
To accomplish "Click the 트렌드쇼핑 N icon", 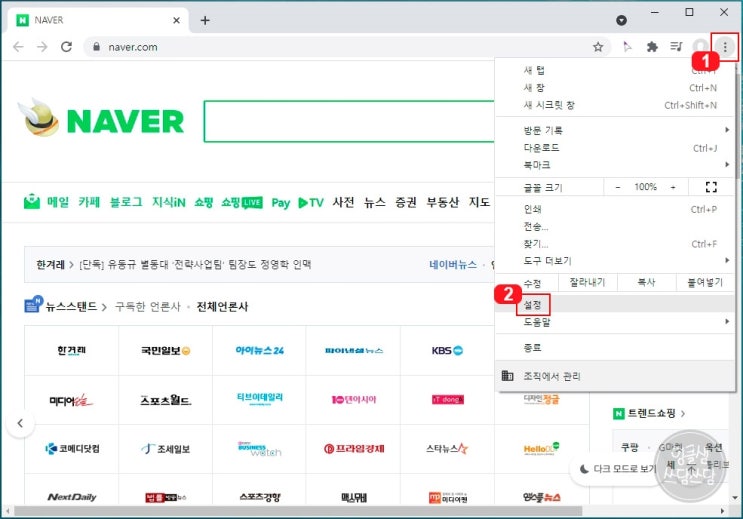I will click(x=618, y=414).
